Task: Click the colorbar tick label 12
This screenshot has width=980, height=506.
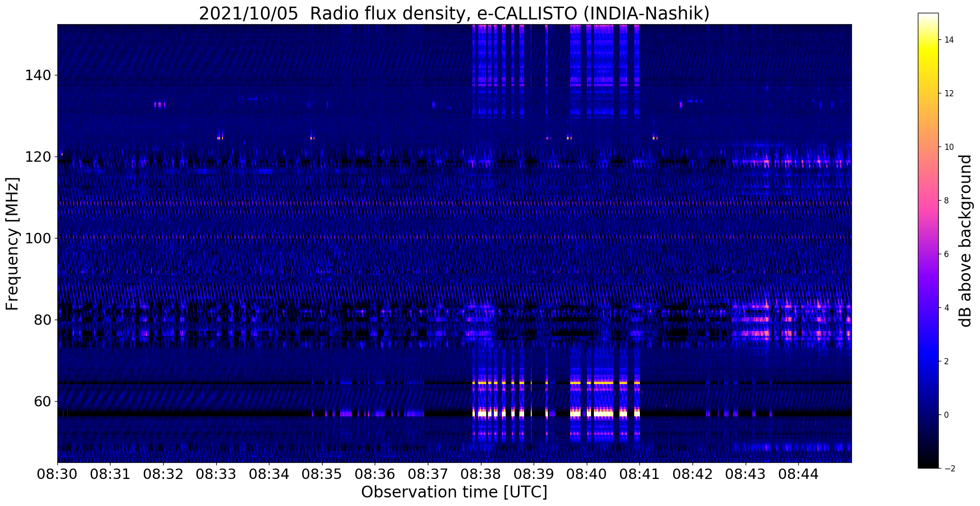Action: coord(949,93)
